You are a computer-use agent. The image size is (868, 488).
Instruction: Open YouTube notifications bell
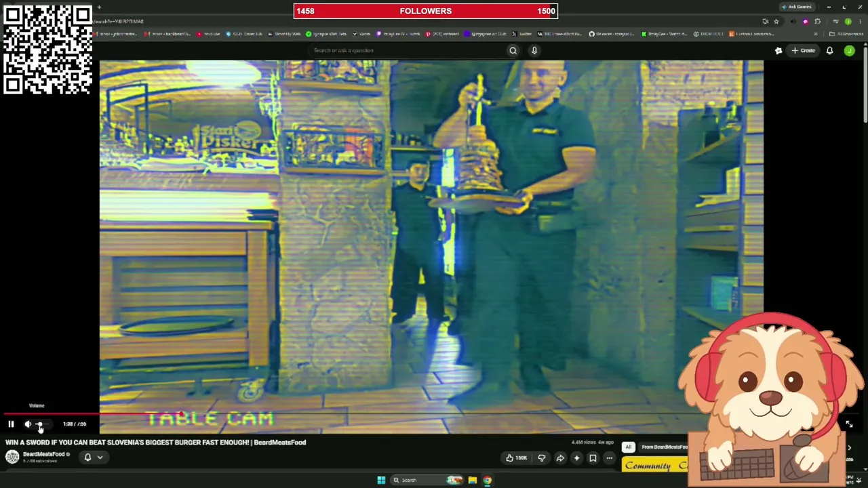829,50
